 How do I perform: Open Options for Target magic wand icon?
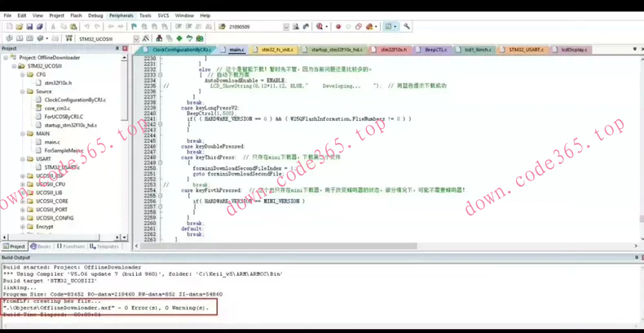tap(145, 38)
